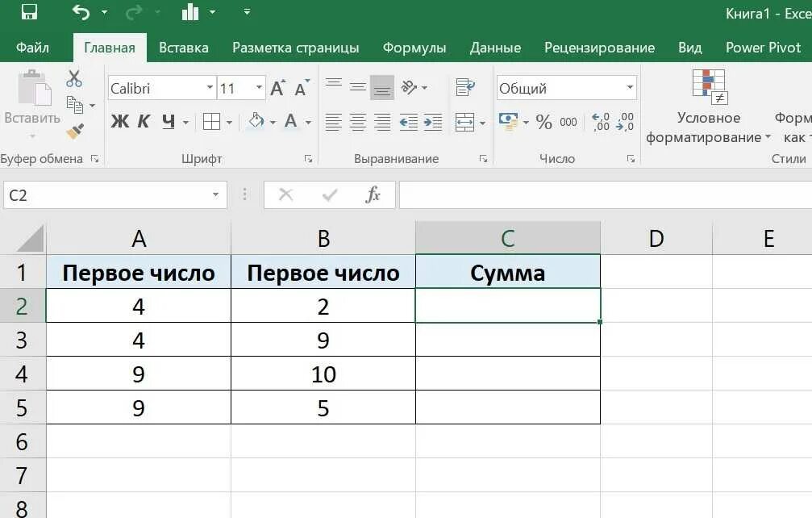This screenshot has width=812, height=518.
Task: Align text to middle of cell
Action: click(358, 87)
